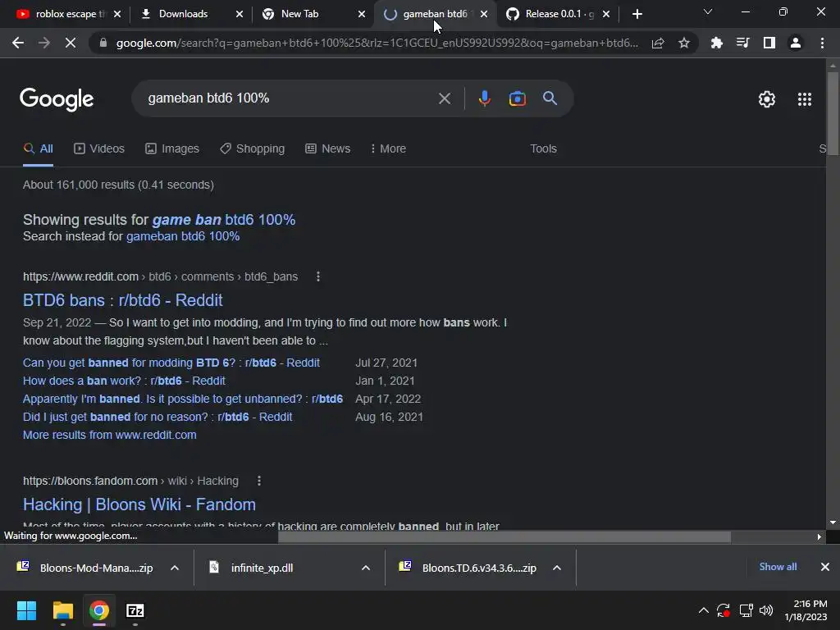840x630 pixels.
Task: Open the Chrome three-dot menu
Action: (822, 43)
